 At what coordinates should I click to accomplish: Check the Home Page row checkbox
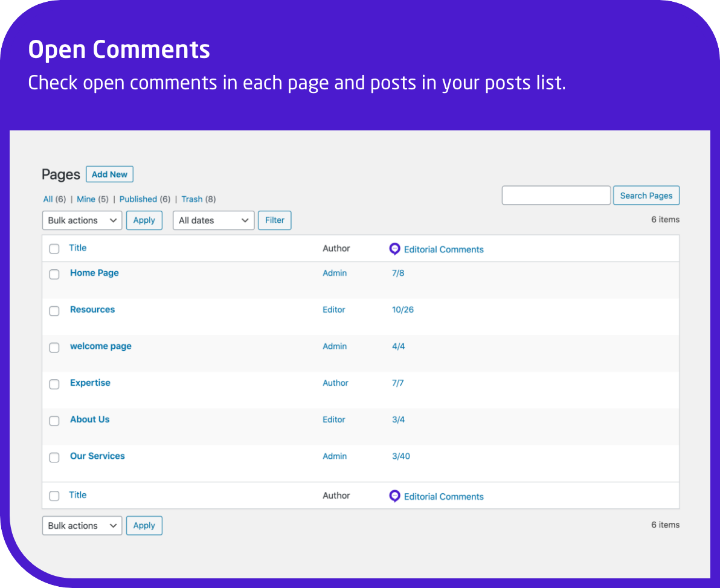pos(54,275)
